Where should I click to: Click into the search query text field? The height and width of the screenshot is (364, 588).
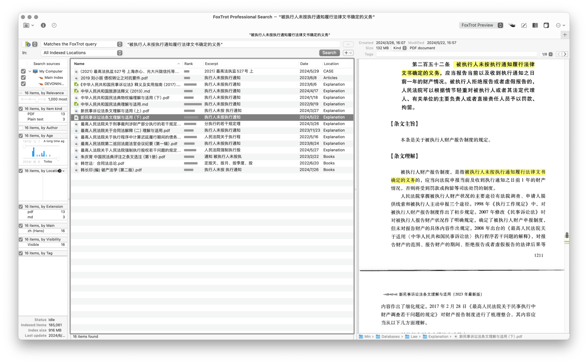[233, 44]
